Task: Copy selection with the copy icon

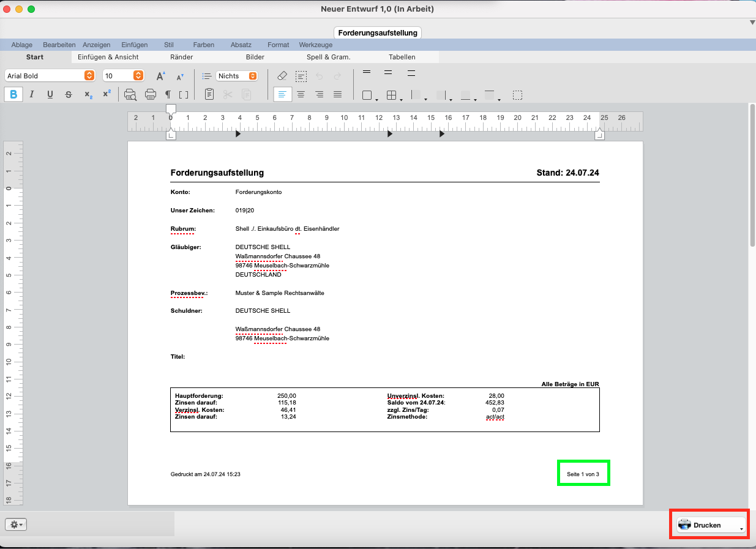Action: pyautogui.click(x=246, y=94)
